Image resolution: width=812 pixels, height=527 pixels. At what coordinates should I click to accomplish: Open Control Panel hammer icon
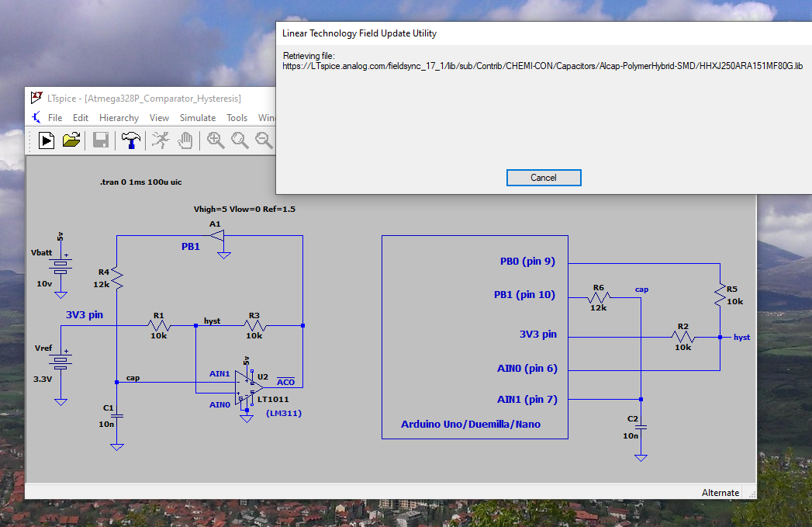130,140
